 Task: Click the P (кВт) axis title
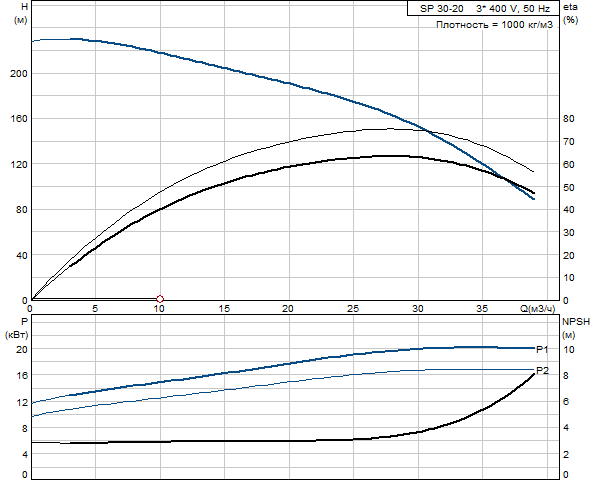coord(17,328)
